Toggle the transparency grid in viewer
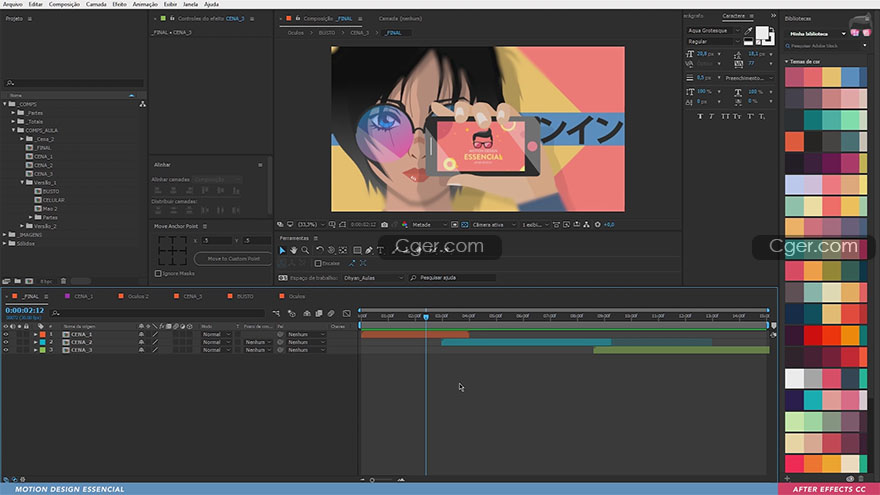 465,224
